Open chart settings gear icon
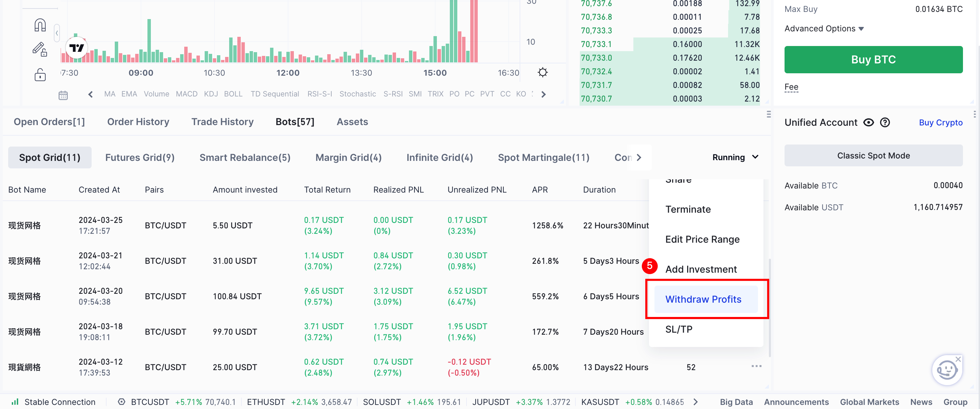 coord(542,72)
